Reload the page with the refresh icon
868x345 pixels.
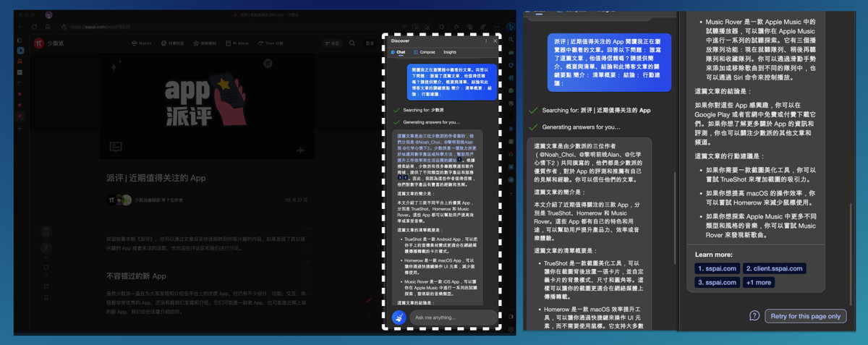[34, 27]
